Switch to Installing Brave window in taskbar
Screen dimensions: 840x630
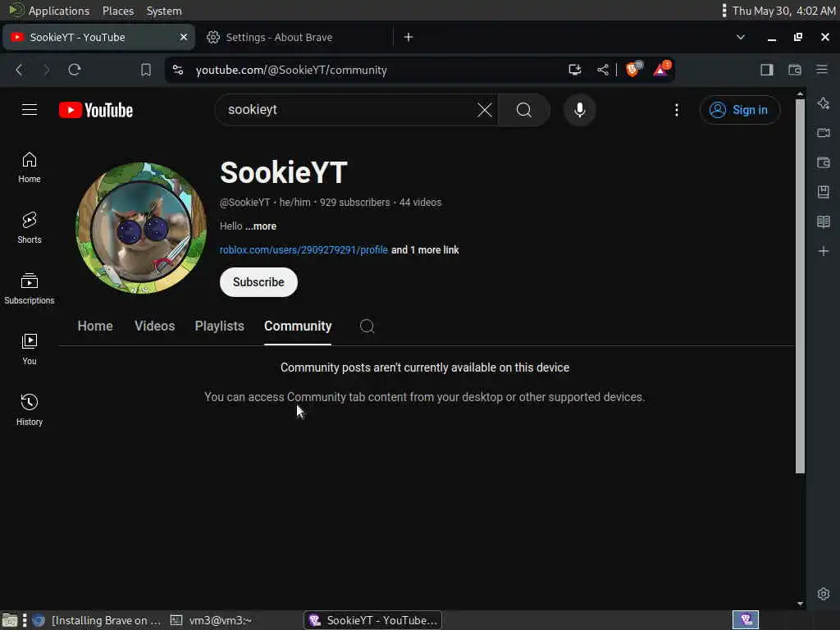(97, 620)
